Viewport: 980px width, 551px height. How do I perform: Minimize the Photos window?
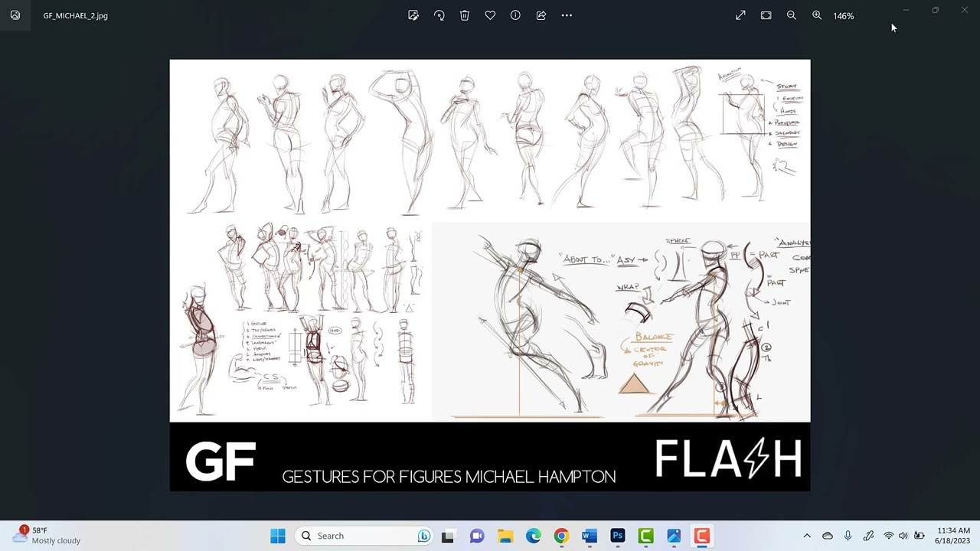[906, 10]
